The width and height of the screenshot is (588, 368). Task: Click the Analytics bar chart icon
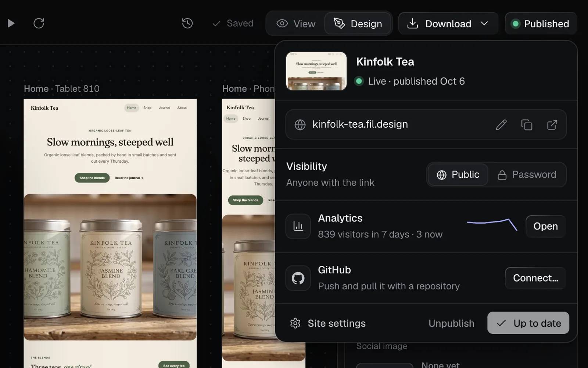[x=298, y=226]
